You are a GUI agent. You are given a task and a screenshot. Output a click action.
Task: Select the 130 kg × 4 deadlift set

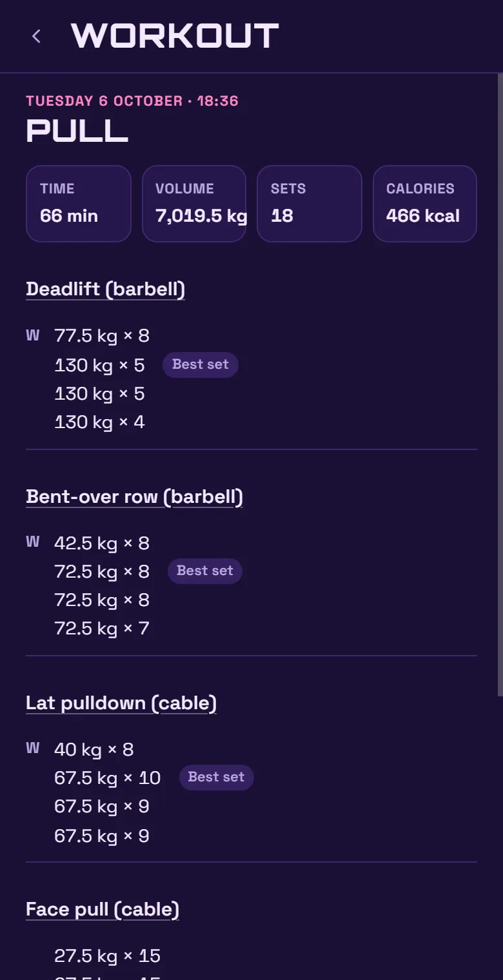[x=99, y=422]
